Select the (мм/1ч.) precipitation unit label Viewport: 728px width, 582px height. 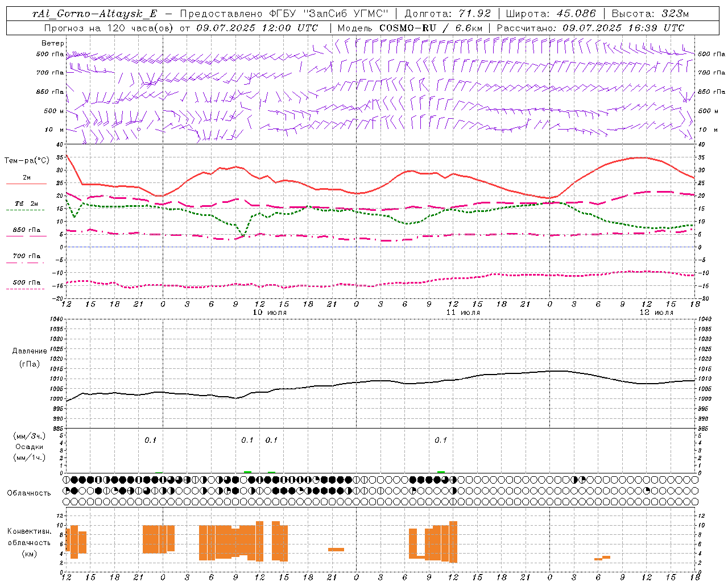[x=30, y=458]
